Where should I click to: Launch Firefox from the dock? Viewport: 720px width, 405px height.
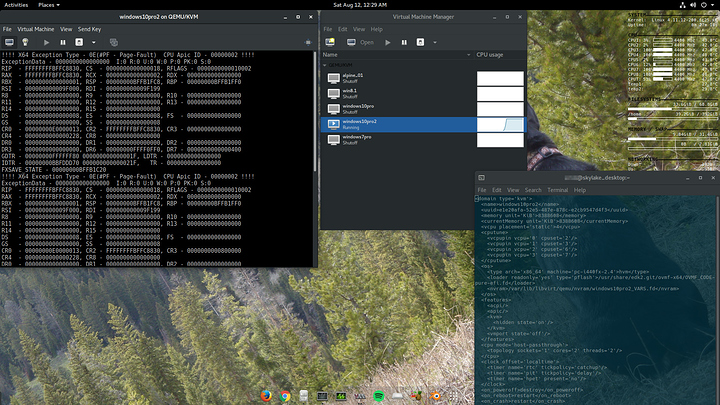point(266,396)
